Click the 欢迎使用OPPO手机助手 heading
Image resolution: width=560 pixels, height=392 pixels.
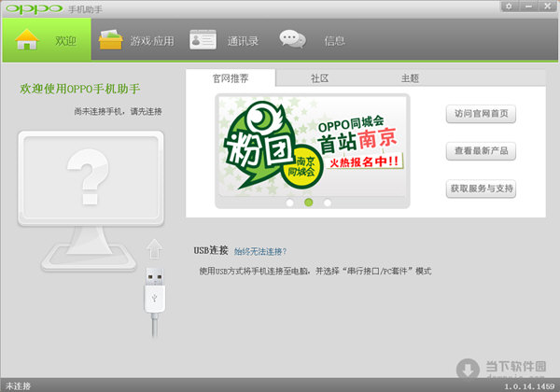[x=80, y=89]
